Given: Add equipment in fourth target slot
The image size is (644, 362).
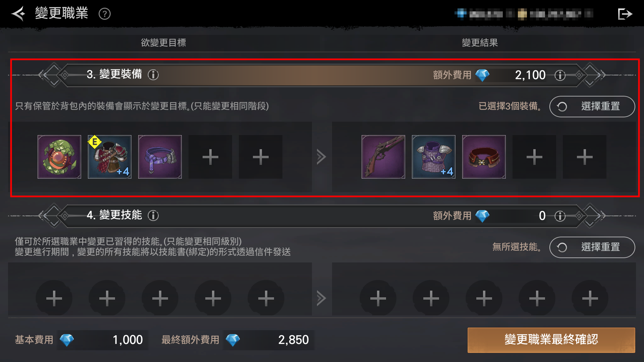Looking at the screenshot, I should click(x=210, y=157).
